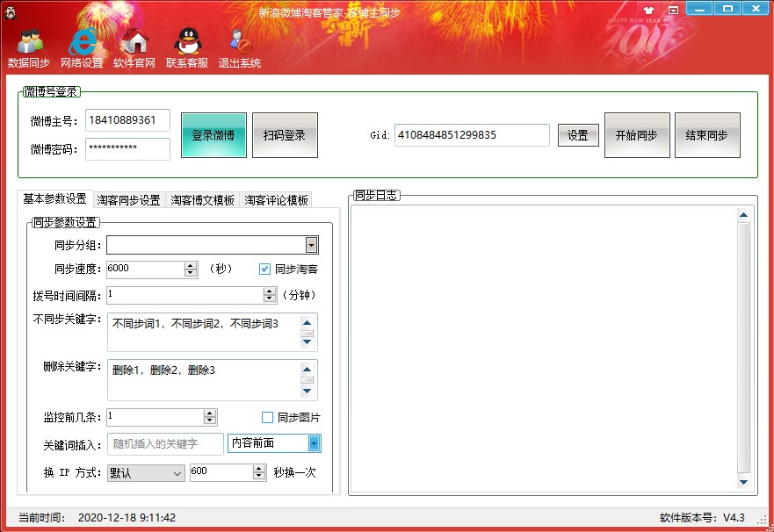Click the 登录微博 button

pyautogui.click(x=213, y=135)
